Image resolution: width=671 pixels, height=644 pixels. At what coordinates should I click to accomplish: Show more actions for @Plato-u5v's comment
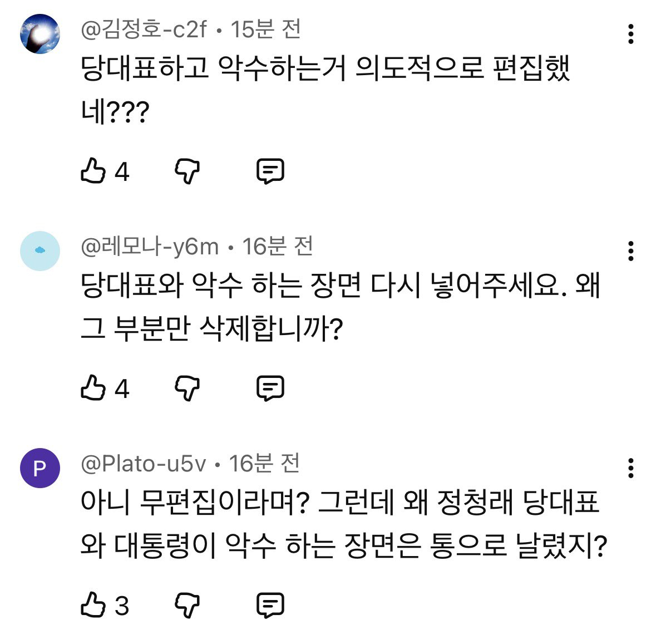click(x=630, y=468)
